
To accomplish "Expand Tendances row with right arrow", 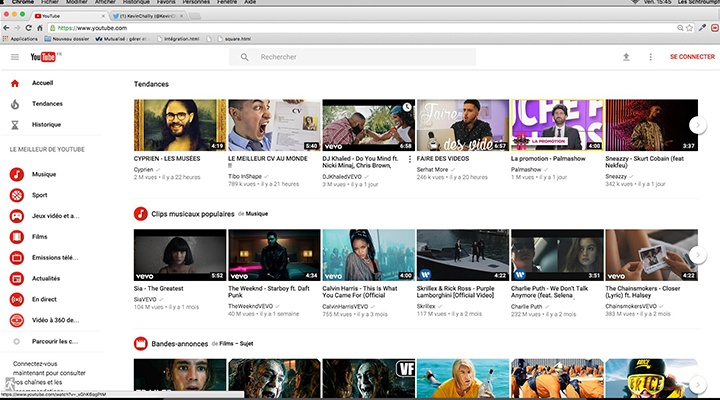I will (699, 124).
